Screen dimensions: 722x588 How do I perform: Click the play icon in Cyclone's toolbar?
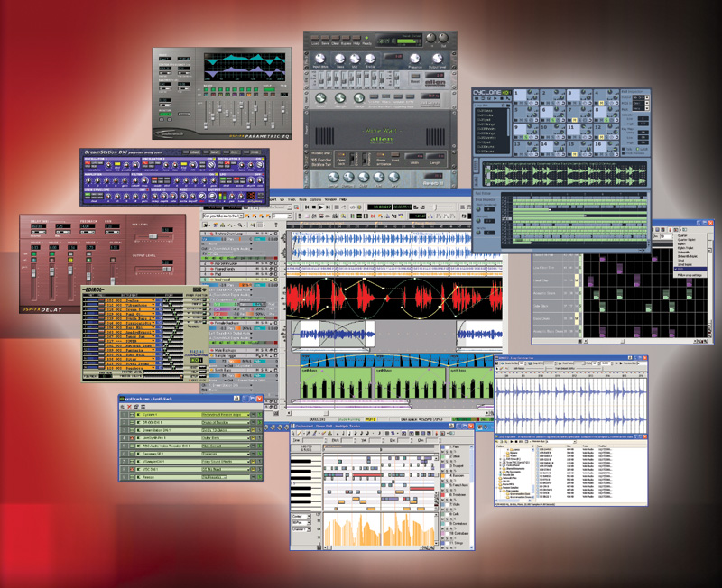click(495, 98)
